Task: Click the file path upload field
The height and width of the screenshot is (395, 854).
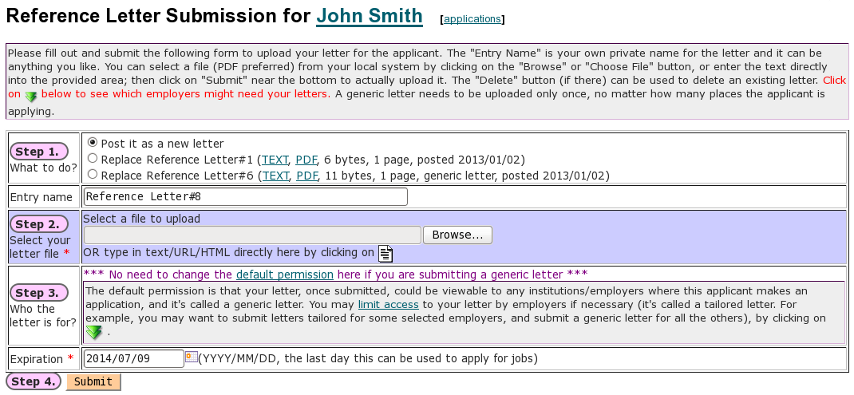Action: coord(253,235)
